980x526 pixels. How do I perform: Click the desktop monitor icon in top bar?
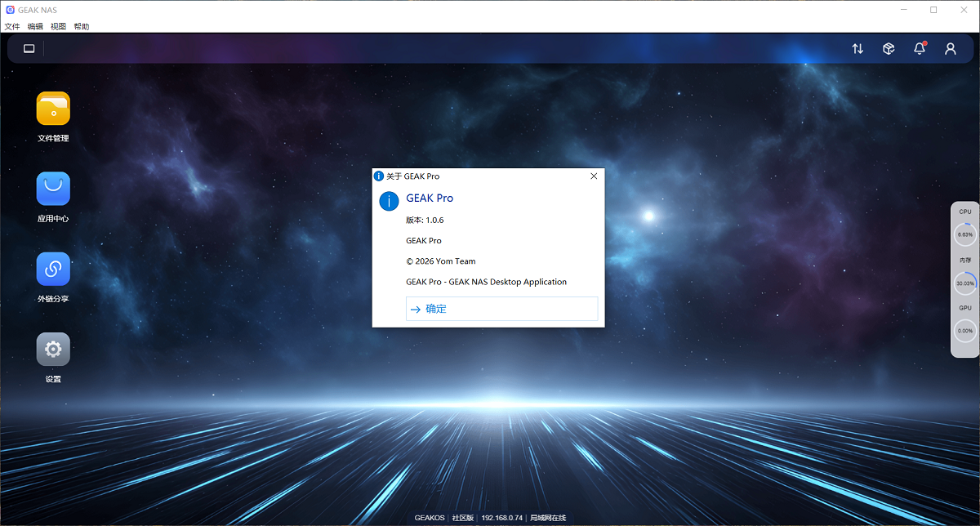pyautogui.click(x=29, y=49)
